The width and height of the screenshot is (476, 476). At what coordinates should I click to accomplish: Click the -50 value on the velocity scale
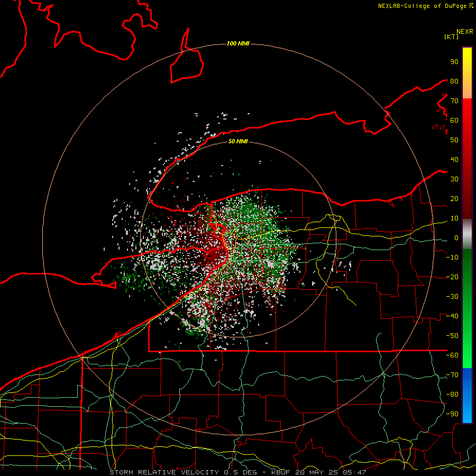pyautogui.click(x=453, y=336)
